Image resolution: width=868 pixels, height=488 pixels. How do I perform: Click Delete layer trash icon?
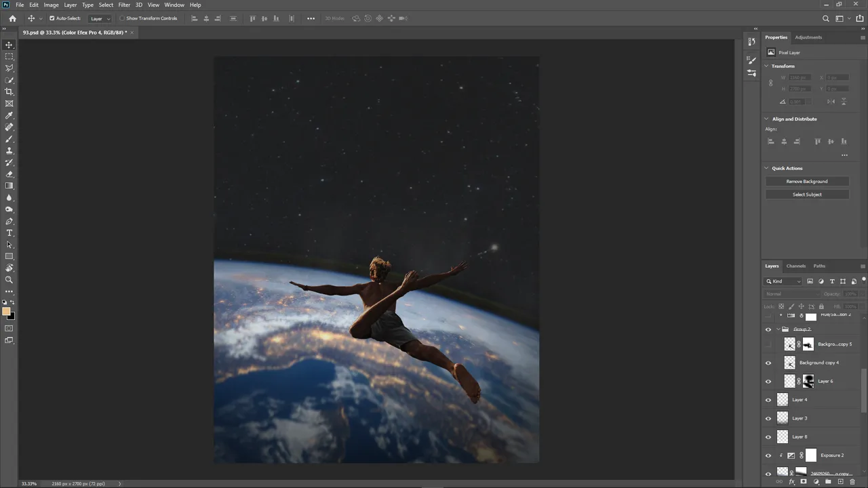coord(852,482)
